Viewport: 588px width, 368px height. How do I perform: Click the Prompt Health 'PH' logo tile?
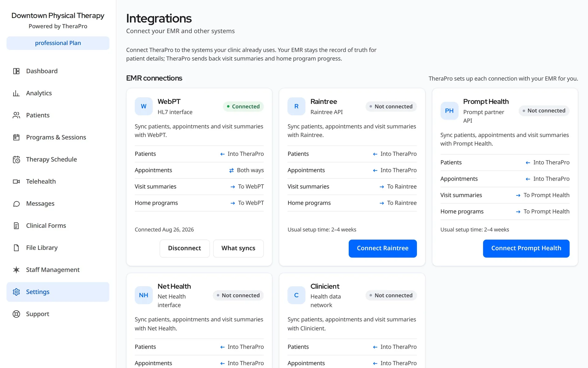(x=449, y=111)
